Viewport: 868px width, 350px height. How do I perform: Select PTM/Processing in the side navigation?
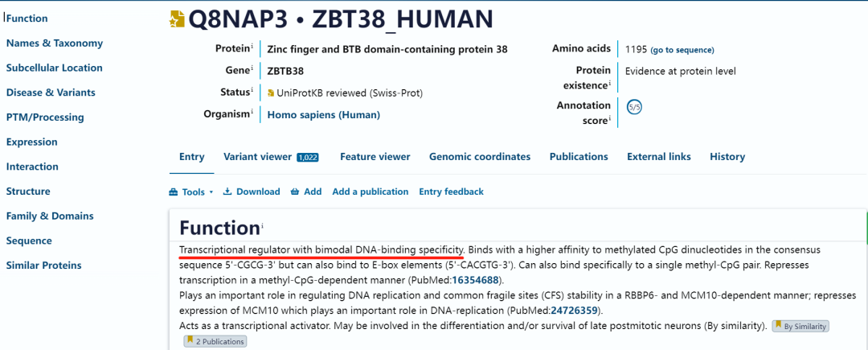[x=45, y=117]
